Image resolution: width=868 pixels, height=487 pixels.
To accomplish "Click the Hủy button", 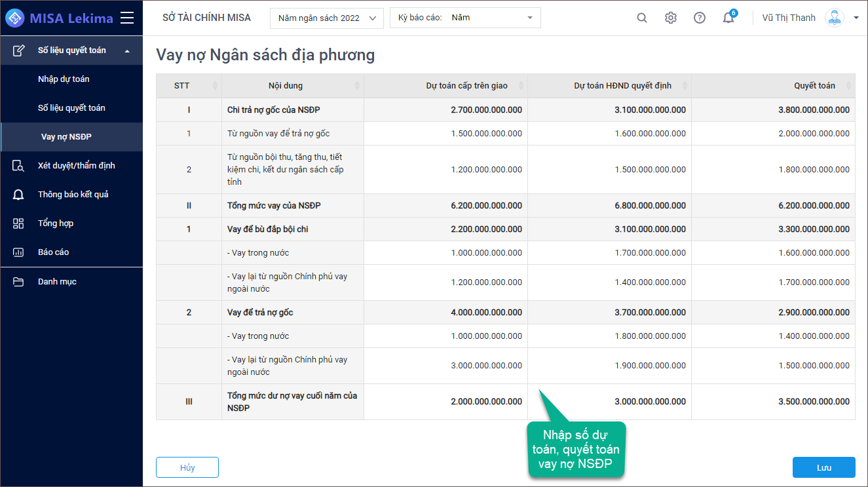I will (187, 467).
